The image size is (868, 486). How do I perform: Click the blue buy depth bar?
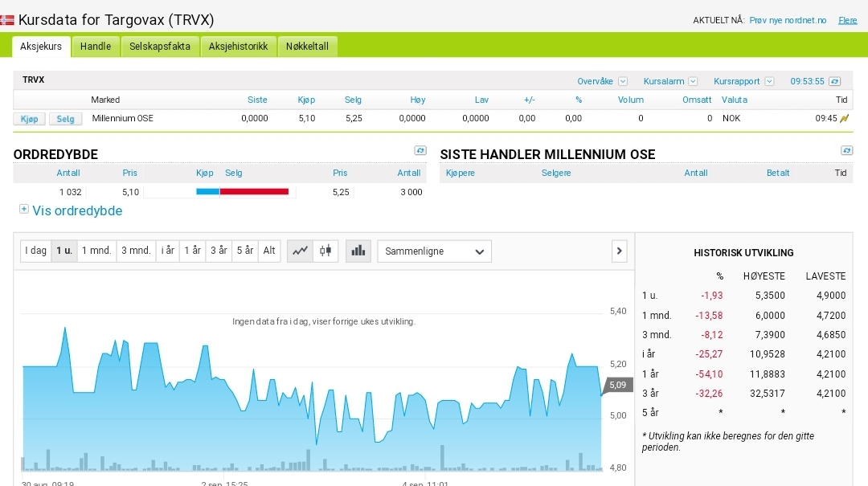click(207, 192)
